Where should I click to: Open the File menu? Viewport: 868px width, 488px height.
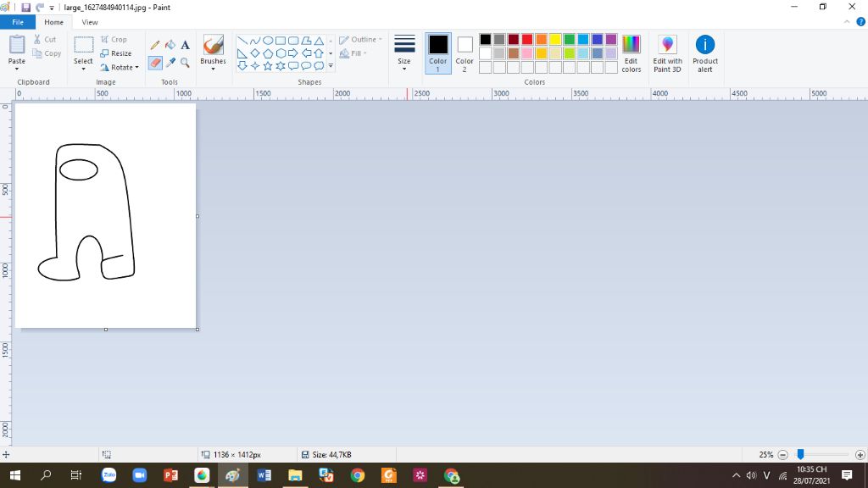pyautogui.click(x=18, y=22)
